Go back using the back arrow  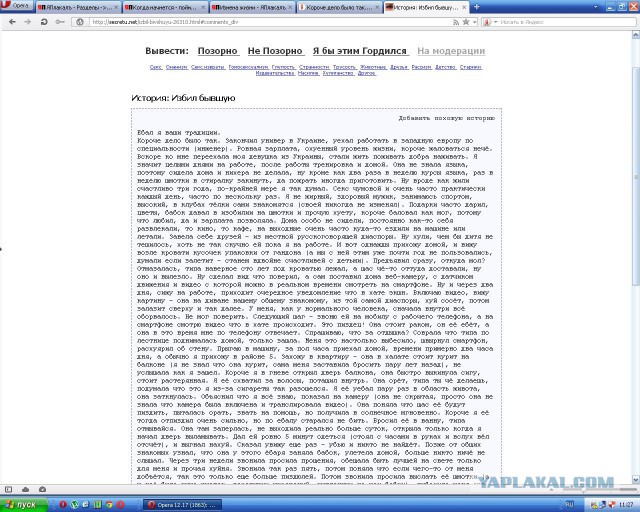click(x=12, y=22)
